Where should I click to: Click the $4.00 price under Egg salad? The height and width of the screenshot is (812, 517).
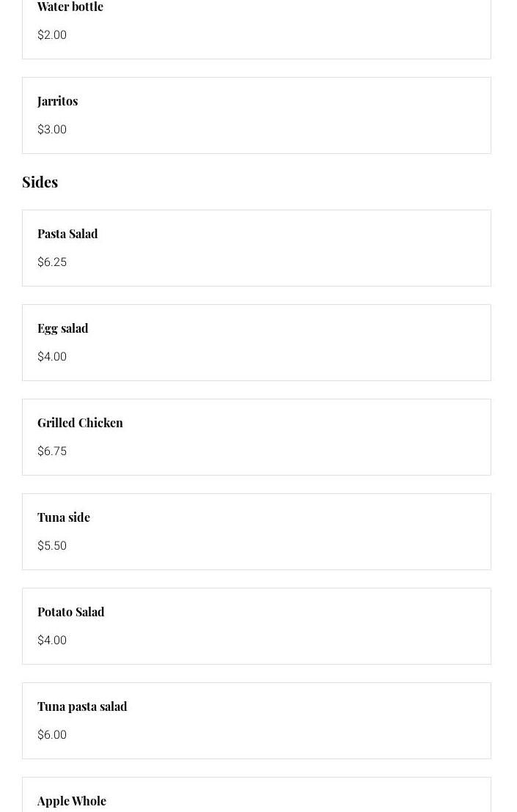pyautogui.click(x=52, y=357)
